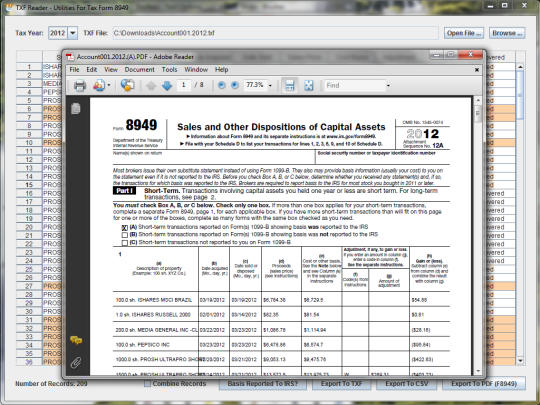Click TXF Reader table scrollbar up arrow
The width and height of the screenshot is (540, 405).
click(x=520, y=66)
